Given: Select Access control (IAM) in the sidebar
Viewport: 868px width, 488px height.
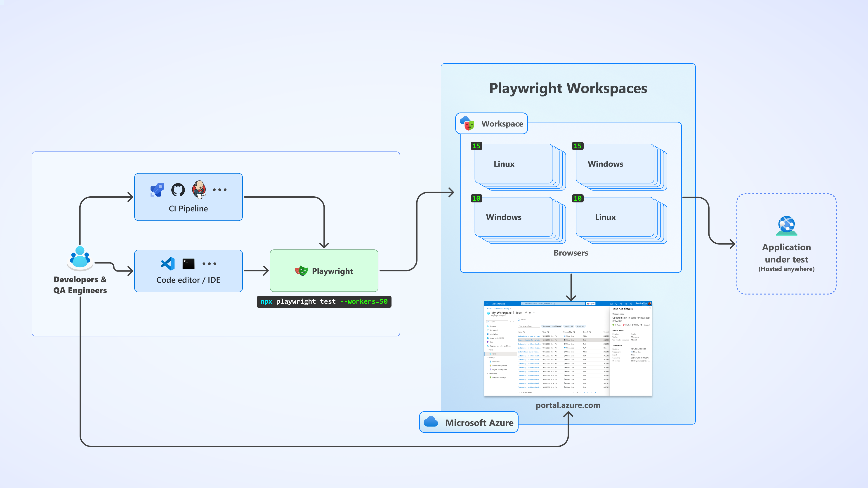Looking at the screenshot, I should [x=497, y=338].
